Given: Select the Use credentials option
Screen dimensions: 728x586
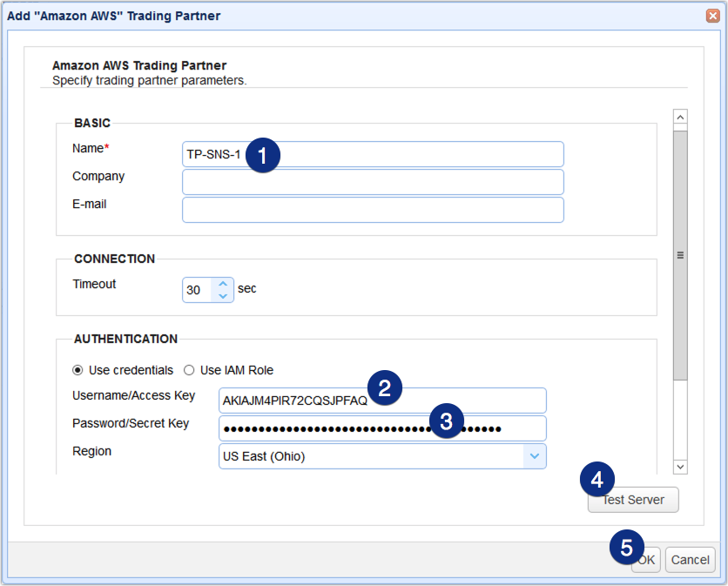Looking at the screenshot, I should coord(78,369).
